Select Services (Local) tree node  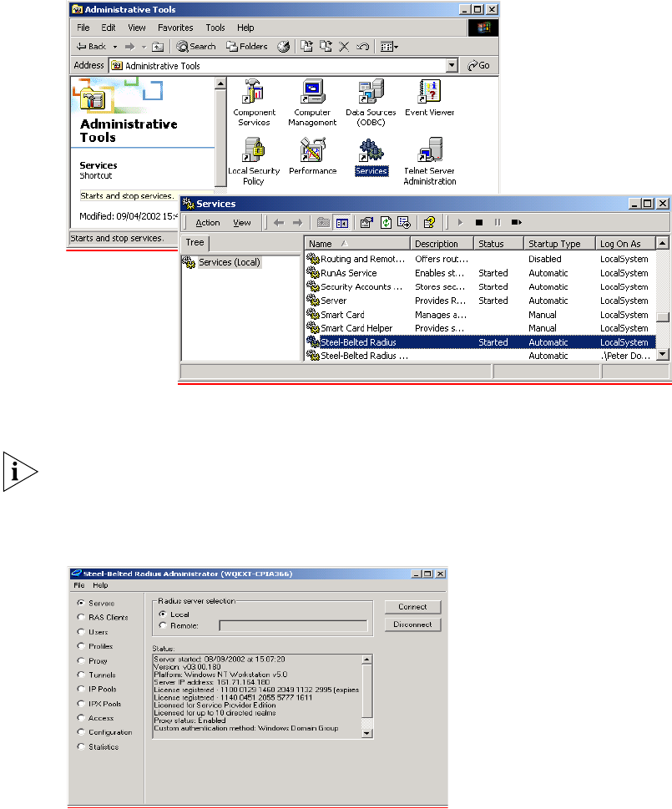(230, 263)
